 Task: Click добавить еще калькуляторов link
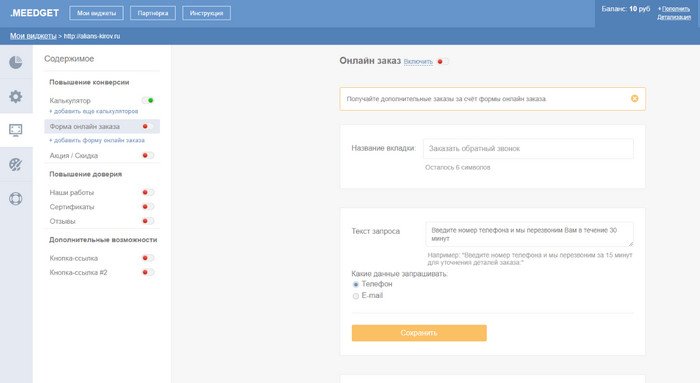click(x=94, y=111)
